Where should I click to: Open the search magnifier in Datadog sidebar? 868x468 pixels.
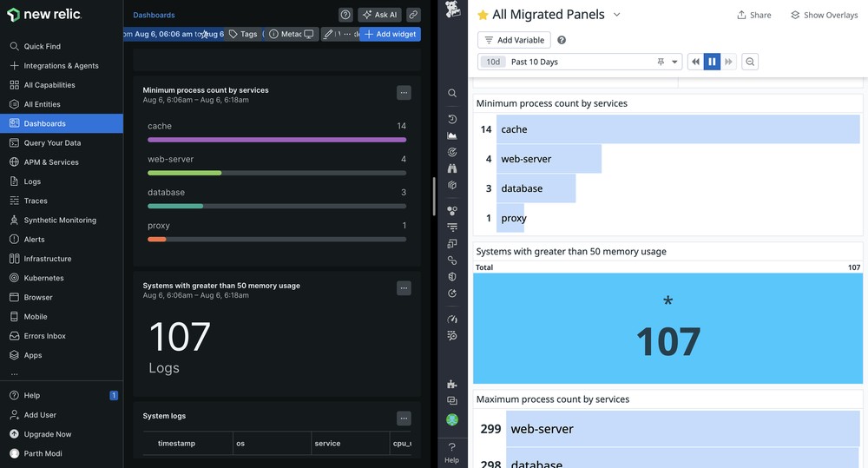click(x=452, y=93)
